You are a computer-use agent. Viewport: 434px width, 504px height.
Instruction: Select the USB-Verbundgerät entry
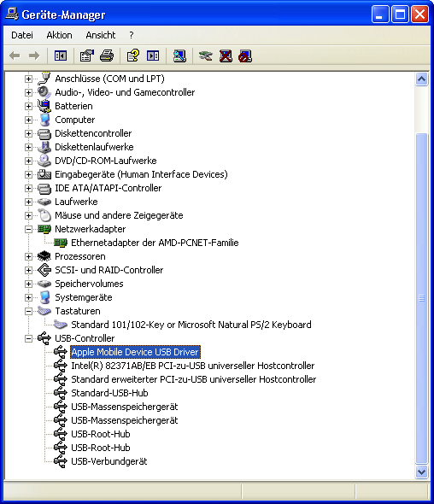(x=109, y=461)
